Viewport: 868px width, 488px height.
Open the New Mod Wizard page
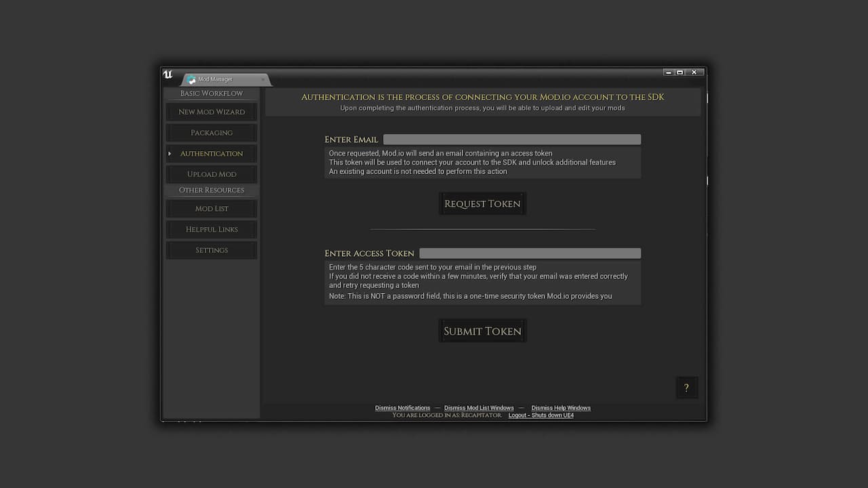[212, 112]
